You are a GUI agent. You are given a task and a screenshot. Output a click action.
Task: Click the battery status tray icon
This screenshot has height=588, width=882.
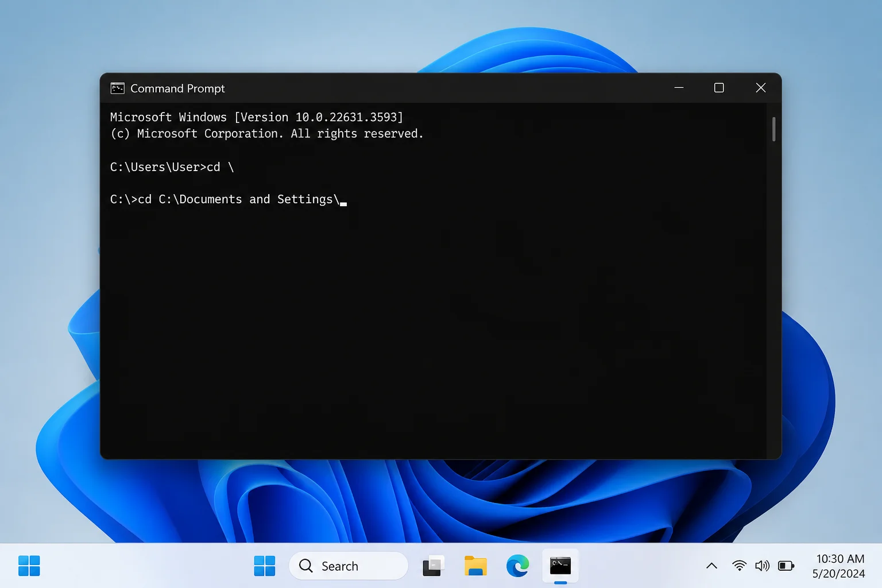click(x=786, y=566)
